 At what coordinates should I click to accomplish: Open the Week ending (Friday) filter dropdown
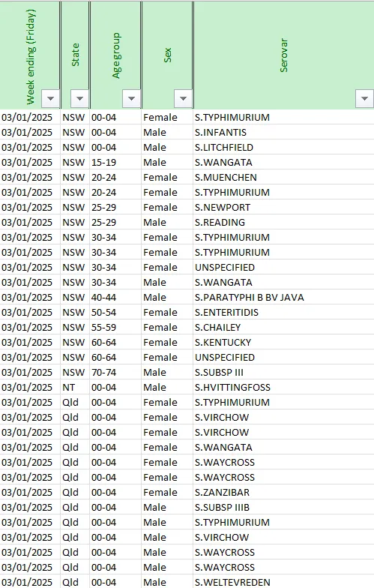coord(51,99)
